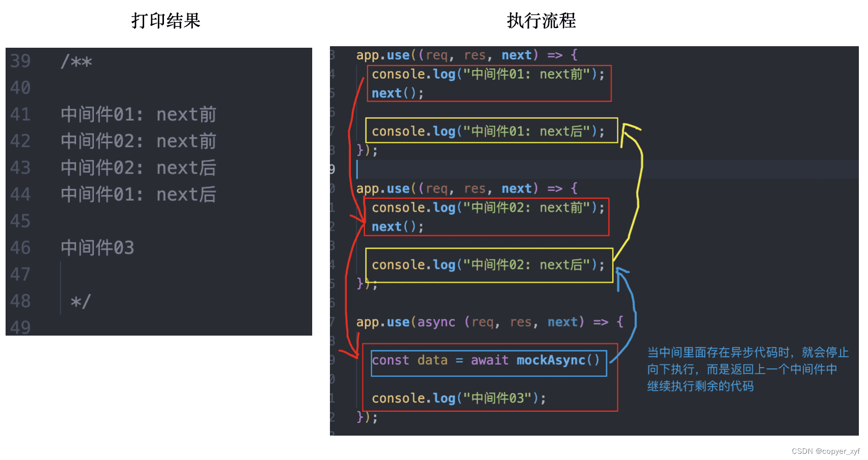Click next() call below 中间件01: next前 log
The height and width of the screenshot is (460, 868).
tap(397, 93)
